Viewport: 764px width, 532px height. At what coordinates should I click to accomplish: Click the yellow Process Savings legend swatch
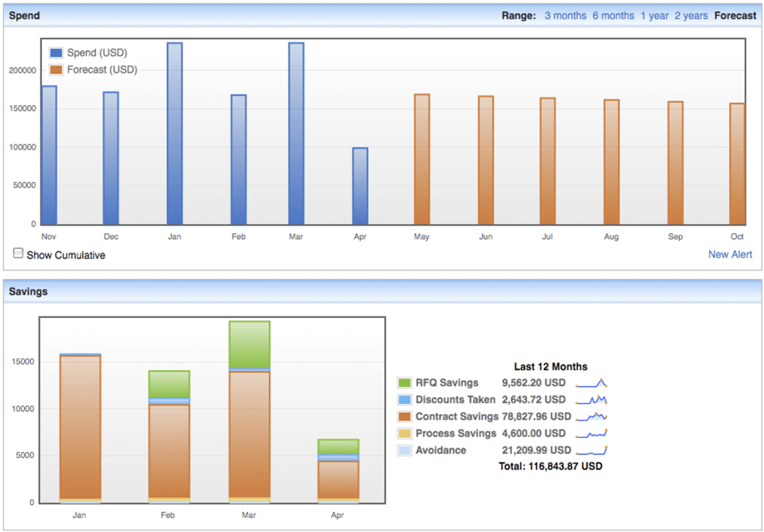pos(404,433)
